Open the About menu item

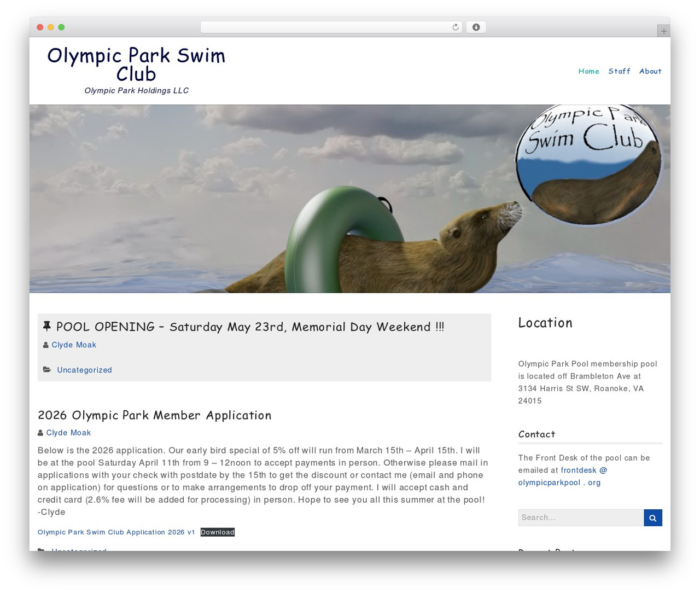click(650, 71)
